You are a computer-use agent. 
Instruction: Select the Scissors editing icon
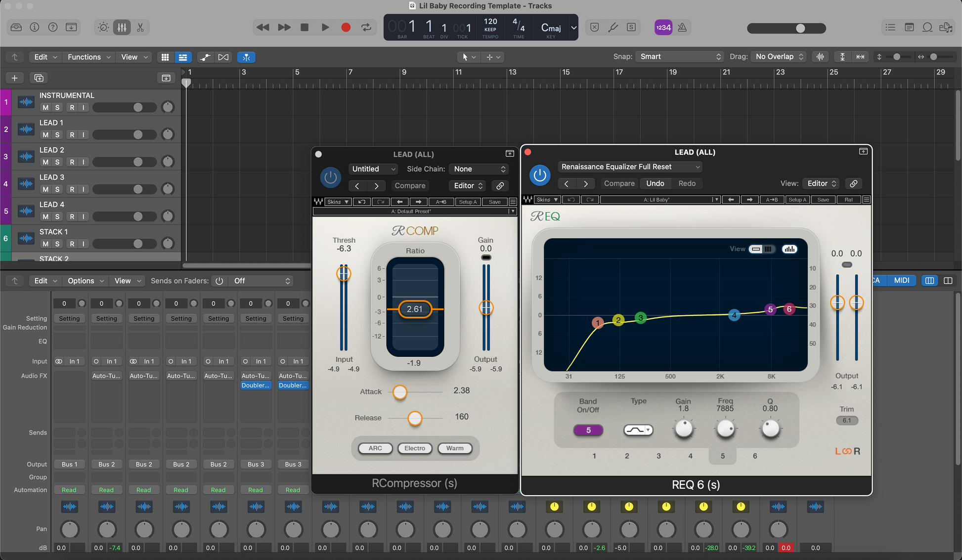click(140, 28)
